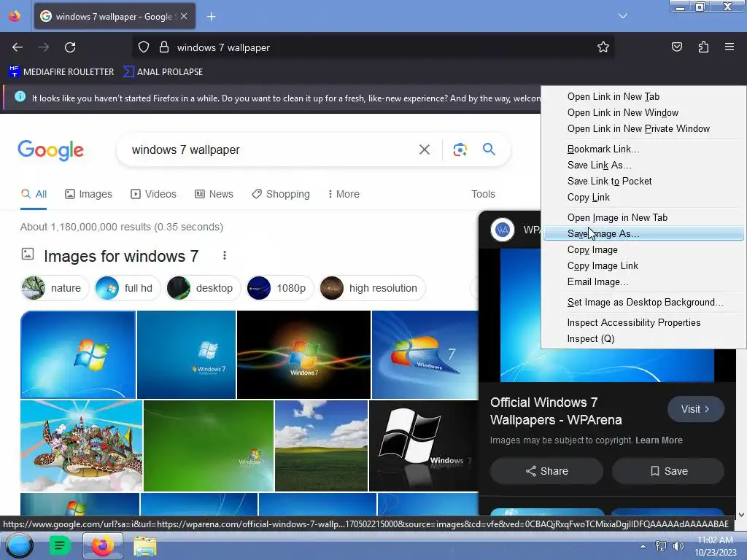Image resolution: width=747 pixels, height=560 pixels.
Task: Open the tracking protection shield icon
Action: tap(144, 47)
